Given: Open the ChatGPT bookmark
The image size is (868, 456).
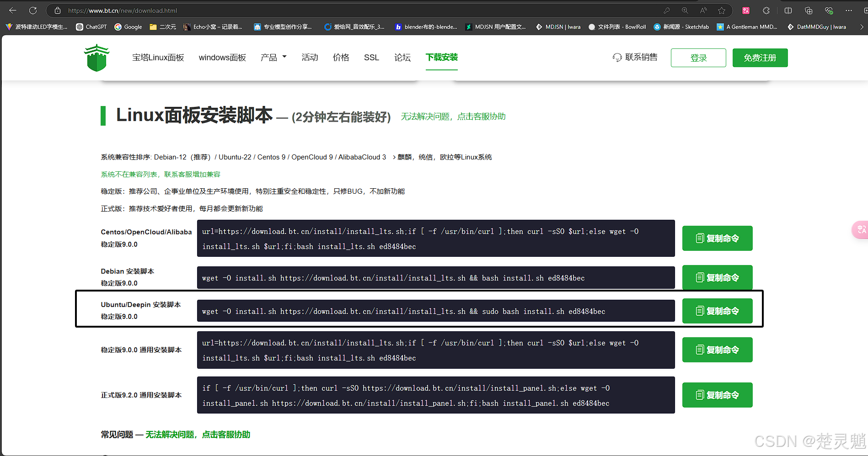Looking at the screenshot, I should pyautogui.click(x=91, y=27).
